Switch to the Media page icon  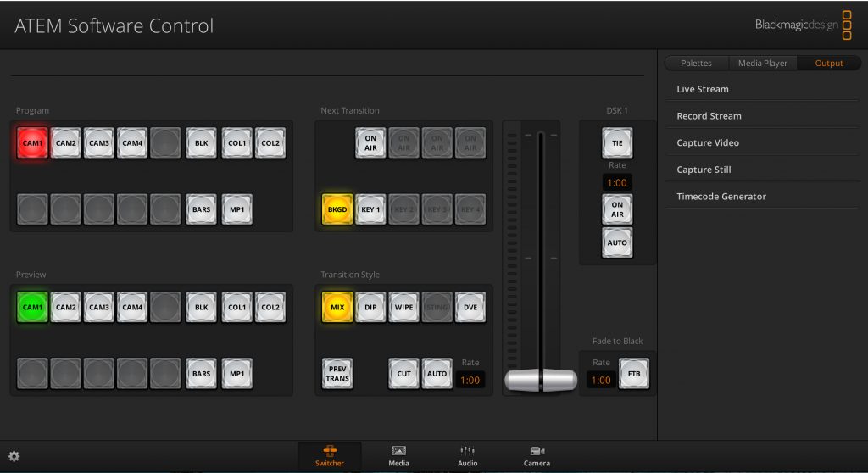click(398, 455)
